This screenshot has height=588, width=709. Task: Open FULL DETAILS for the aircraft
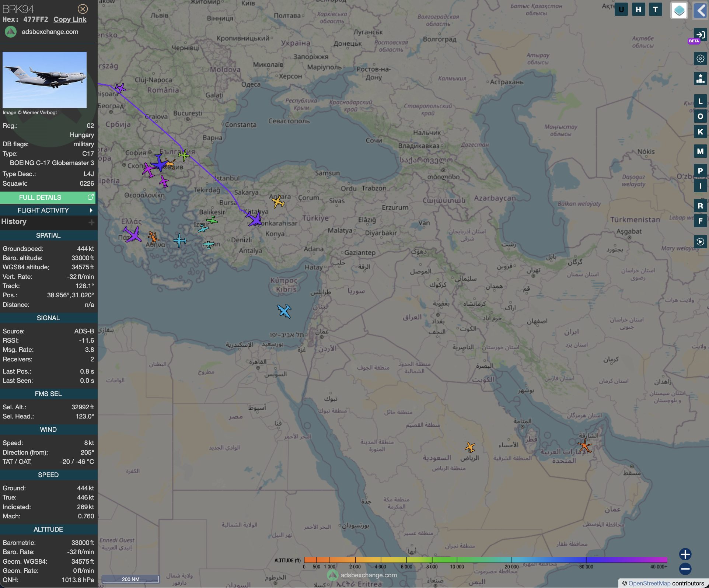[x=48, y=197]
